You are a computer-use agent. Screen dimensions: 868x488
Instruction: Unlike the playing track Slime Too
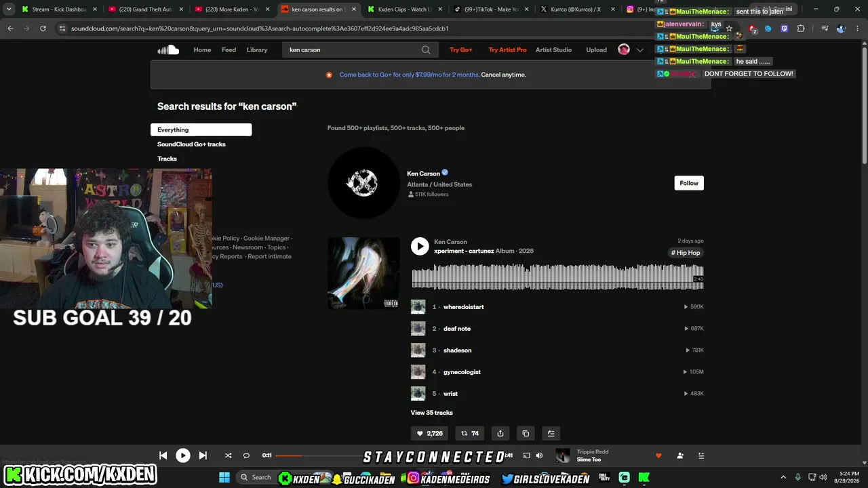coord(658,455)
